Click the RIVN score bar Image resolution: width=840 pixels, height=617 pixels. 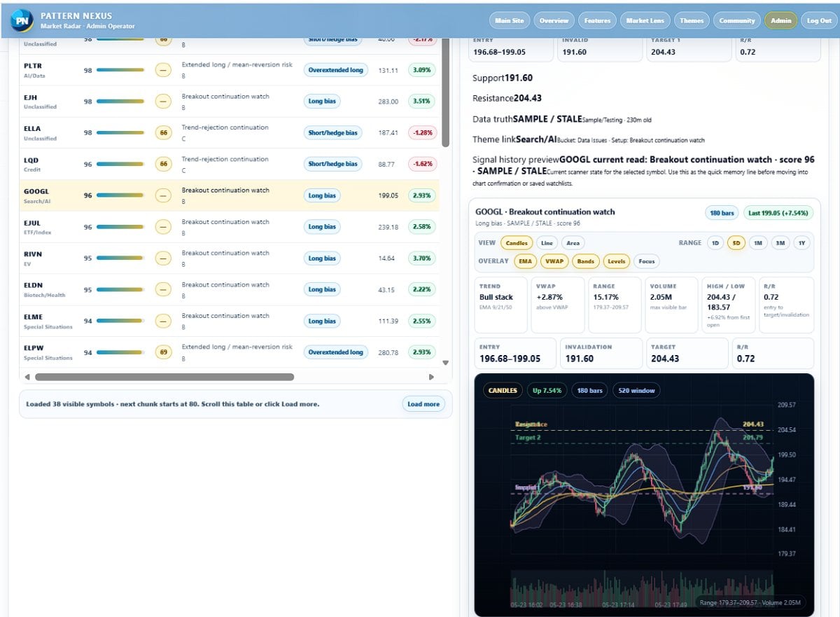click(120, 258)
